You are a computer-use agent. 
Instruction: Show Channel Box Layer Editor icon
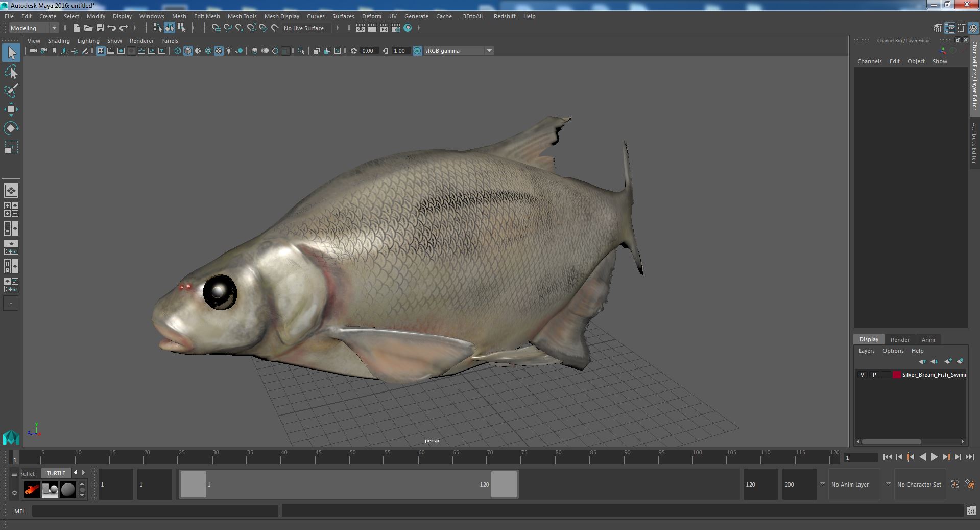pos(973,28)
